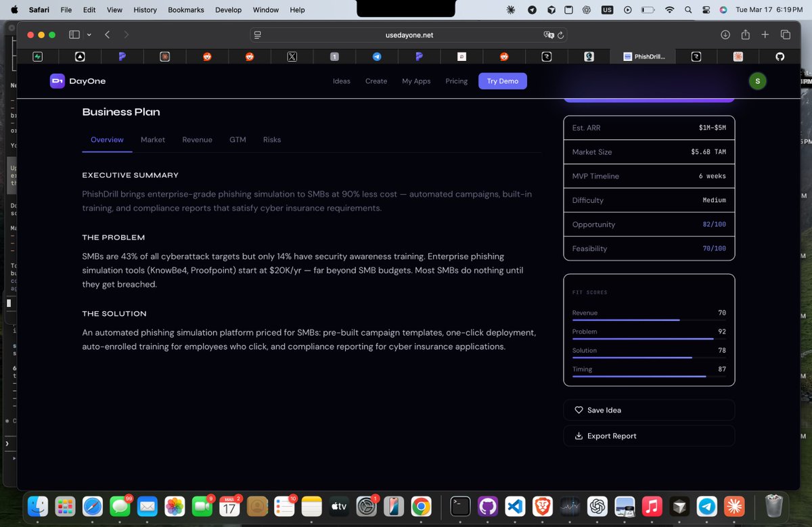Screen dimensions: 812x527
Task: Launch Google Chrome from the Dock
Action: tap(421, 506)
